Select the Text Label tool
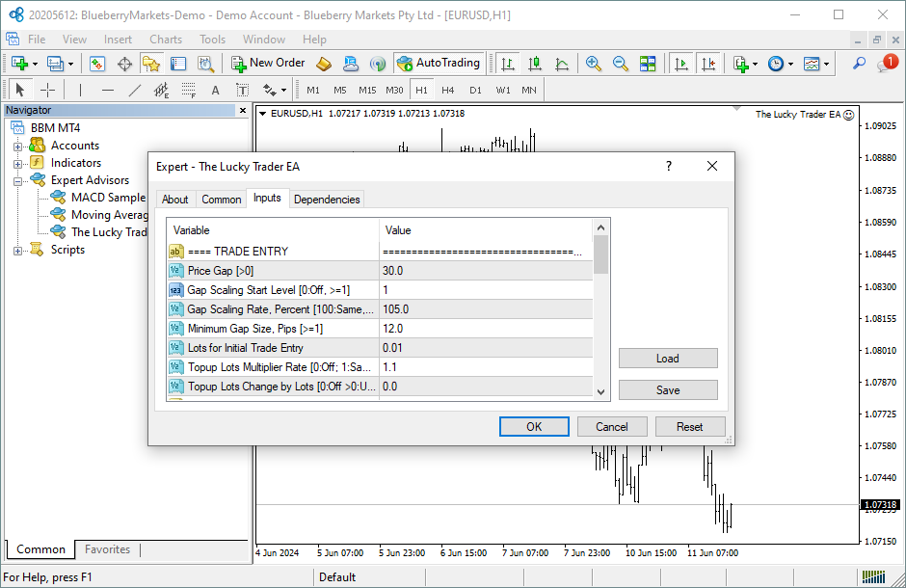The height and width of the screenshot is (588, 906). point(243,90)
